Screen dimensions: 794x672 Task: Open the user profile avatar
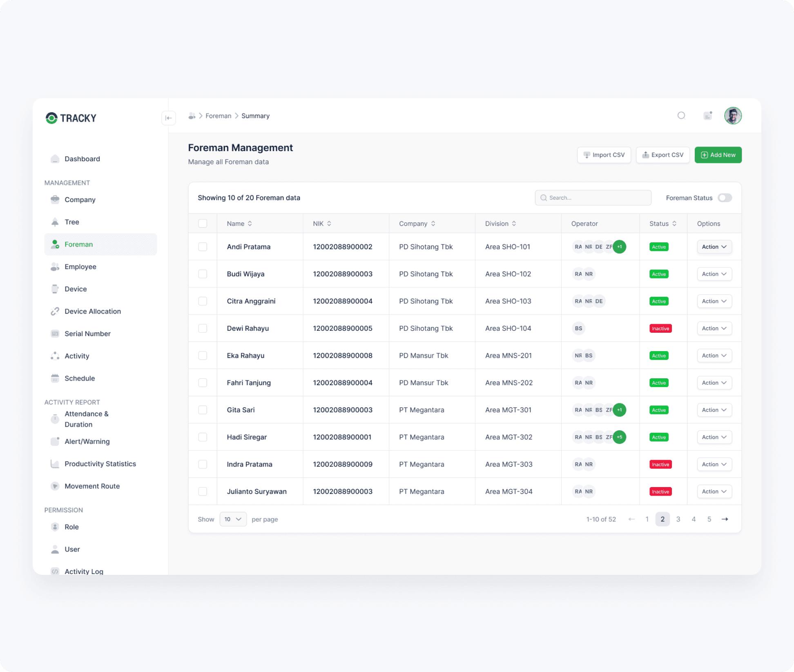tap(733, 116)
